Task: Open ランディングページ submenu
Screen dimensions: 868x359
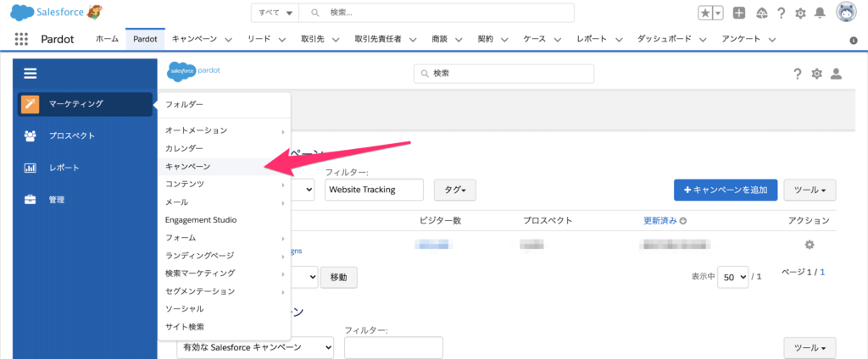Action: coord(224,255)
